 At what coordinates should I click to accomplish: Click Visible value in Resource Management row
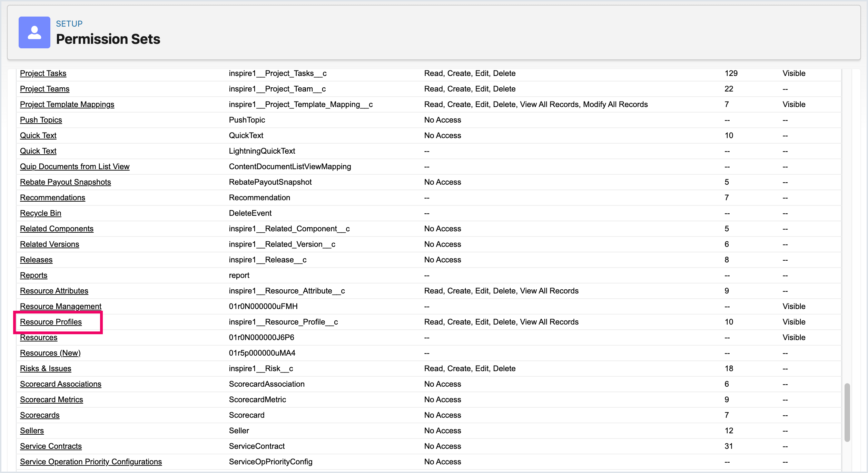tap(794, 306)
